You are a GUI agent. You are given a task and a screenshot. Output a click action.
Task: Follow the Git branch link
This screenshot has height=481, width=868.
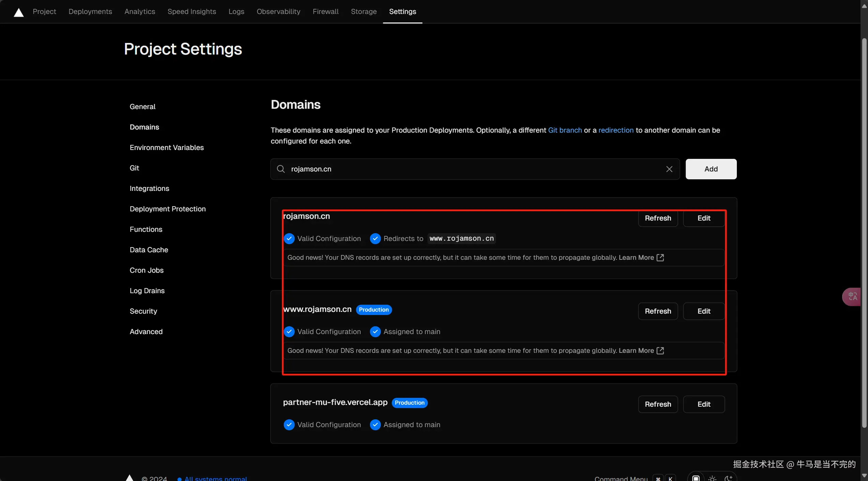coord(565,130)
